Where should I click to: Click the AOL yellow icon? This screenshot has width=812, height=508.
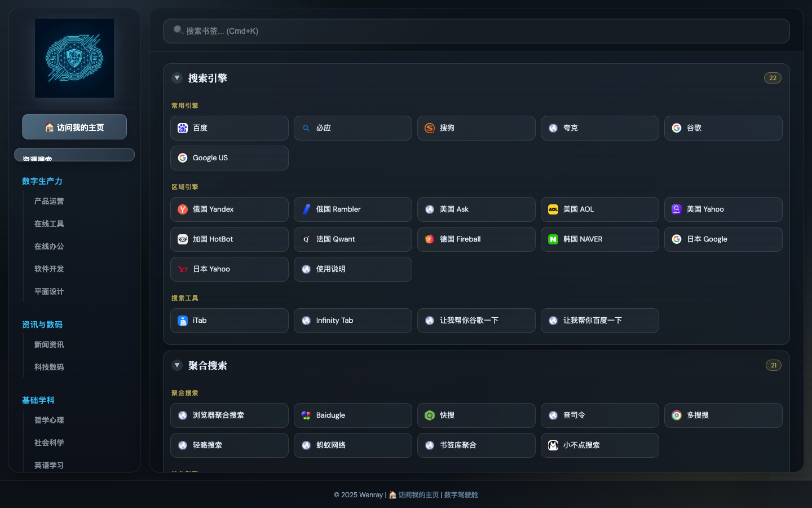pos(553,209)
